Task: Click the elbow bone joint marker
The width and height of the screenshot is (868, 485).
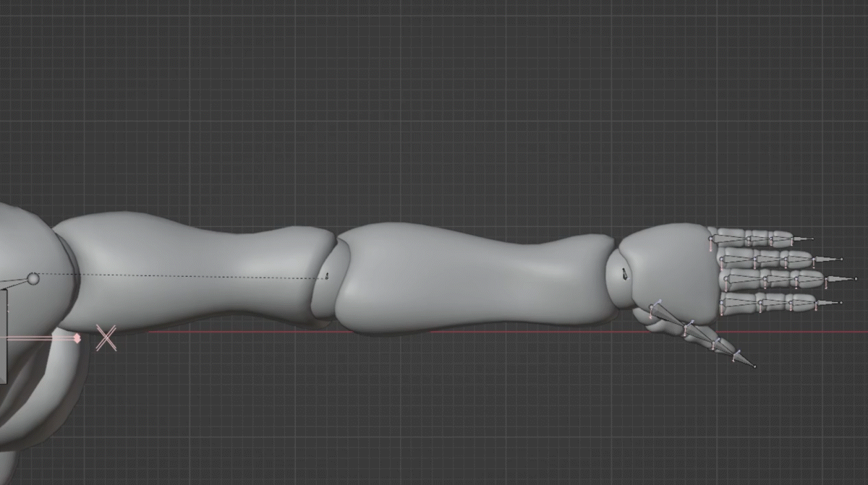Action: pyautogui.click(x=327, y=275)
